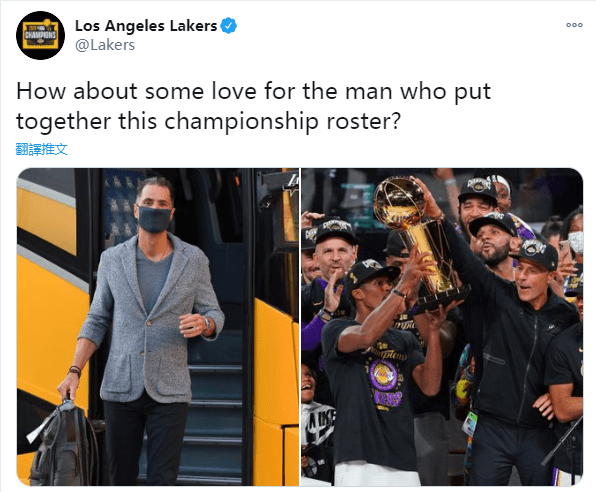The height and width of the screenshot is (492, 596).
Task: Click the 翻譯推文 translate link
Action: point(42,149)
